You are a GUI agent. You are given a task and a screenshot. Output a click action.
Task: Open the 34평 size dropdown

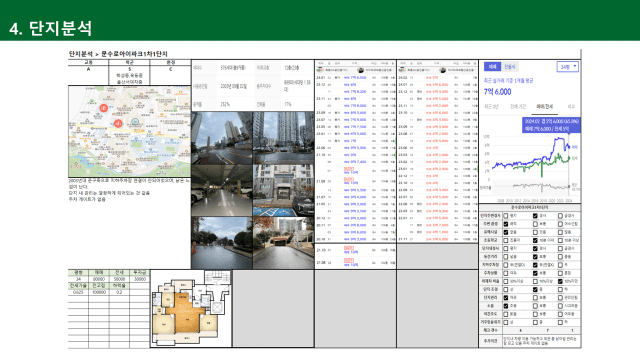(568, 67)
